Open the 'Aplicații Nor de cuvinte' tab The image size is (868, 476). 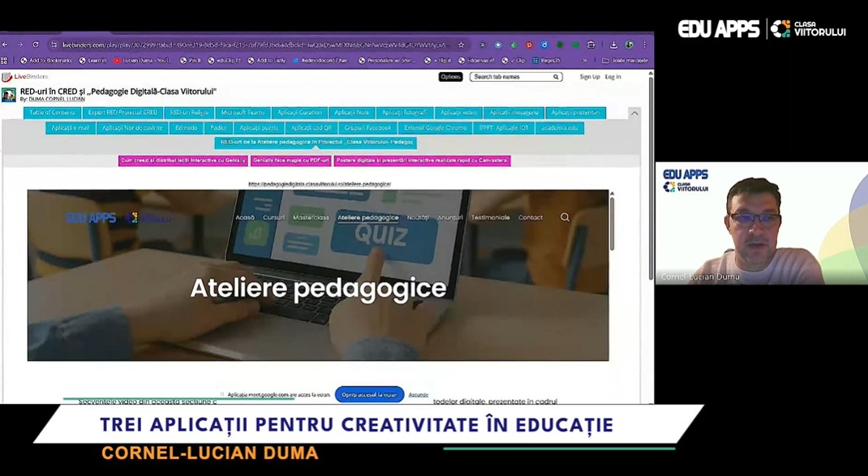132,128
